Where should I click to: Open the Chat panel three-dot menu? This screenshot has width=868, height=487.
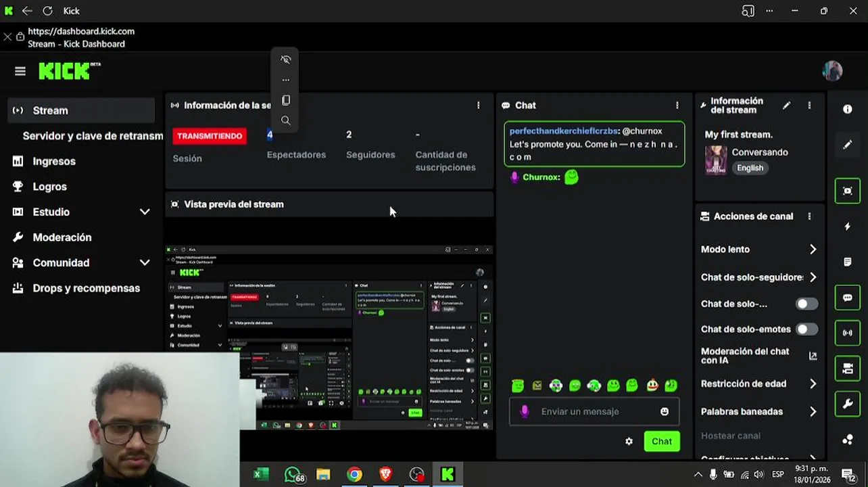point(677,106)
